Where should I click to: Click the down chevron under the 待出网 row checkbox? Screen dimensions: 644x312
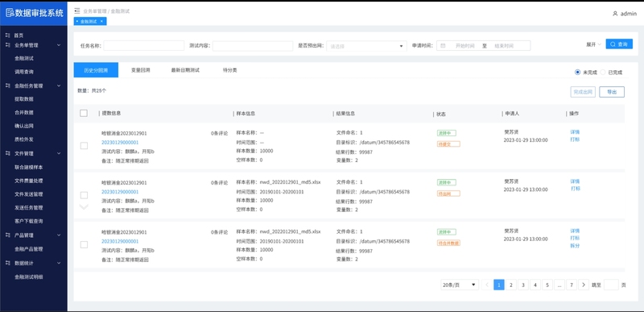[x=84, y=206]
